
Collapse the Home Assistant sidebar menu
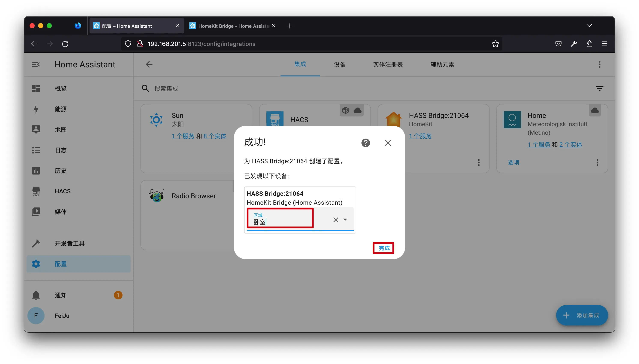click(x=36, y=65)
